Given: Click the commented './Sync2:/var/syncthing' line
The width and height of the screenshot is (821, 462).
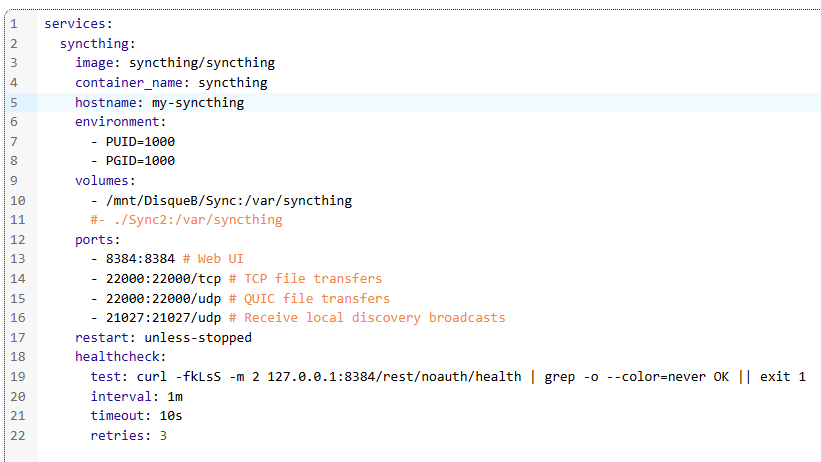Looking at the screenshot, I should coord(186,220).
